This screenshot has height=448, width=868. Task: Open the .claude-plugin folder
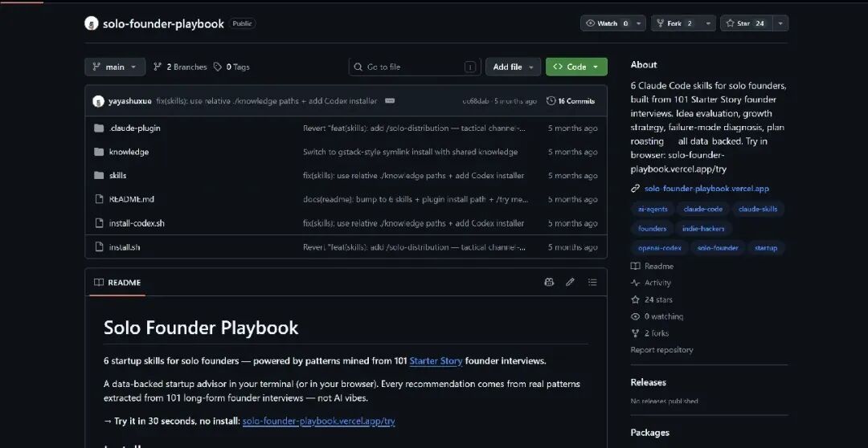(134, 128)
